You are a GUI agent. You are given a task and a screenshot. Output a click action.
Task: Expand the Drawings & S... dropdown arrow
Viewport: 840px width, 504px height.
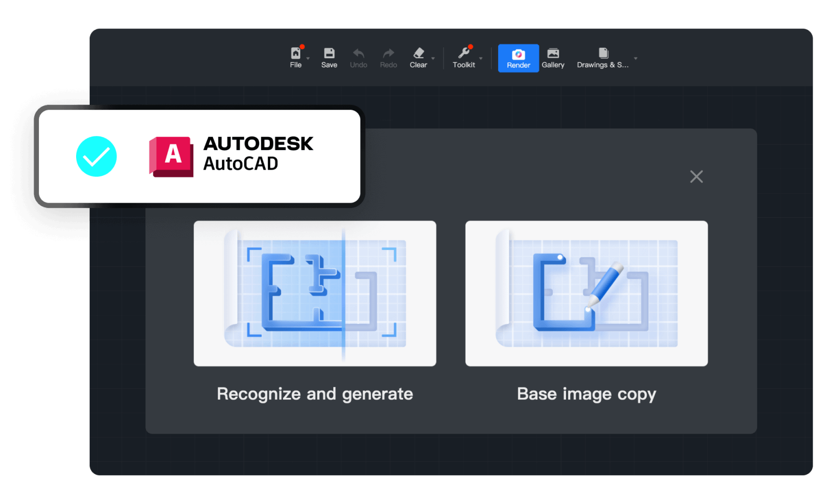pos(635,58)
